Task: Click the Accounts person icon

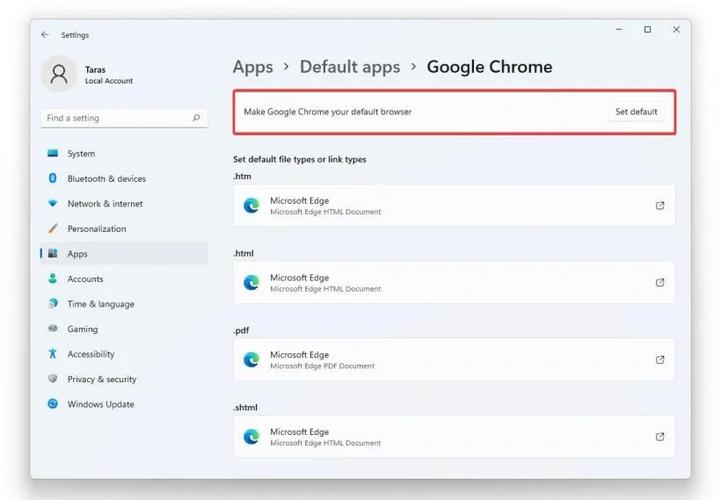Action: 53,278
